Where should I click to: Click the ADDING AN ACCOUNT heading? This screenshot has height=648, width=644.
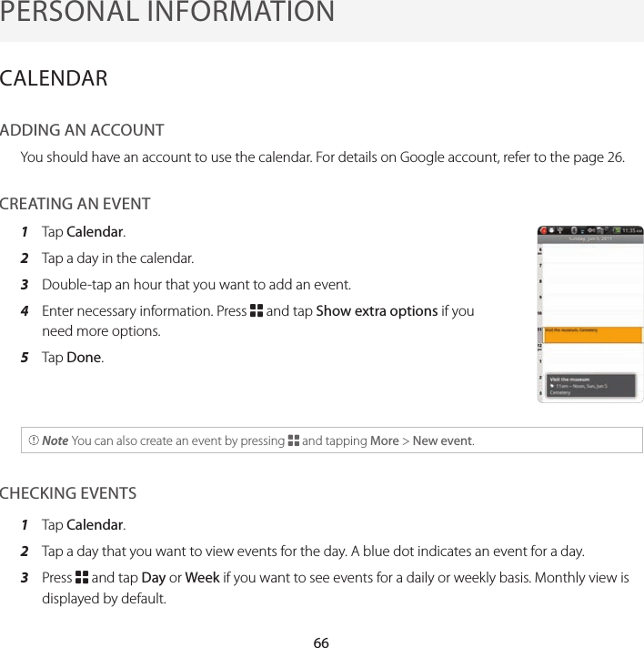coord(82,131)
